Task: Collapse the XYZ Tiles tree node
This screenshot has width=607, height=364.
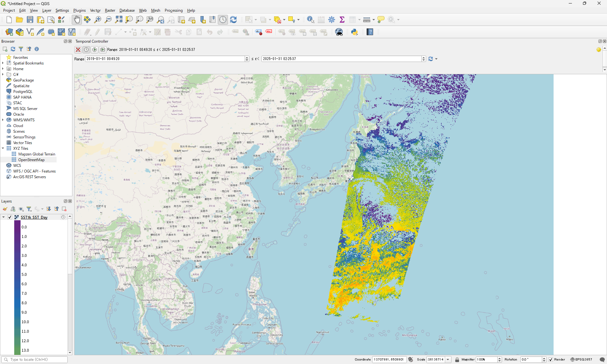Action: pyautogui.click(x=3, y=149)
